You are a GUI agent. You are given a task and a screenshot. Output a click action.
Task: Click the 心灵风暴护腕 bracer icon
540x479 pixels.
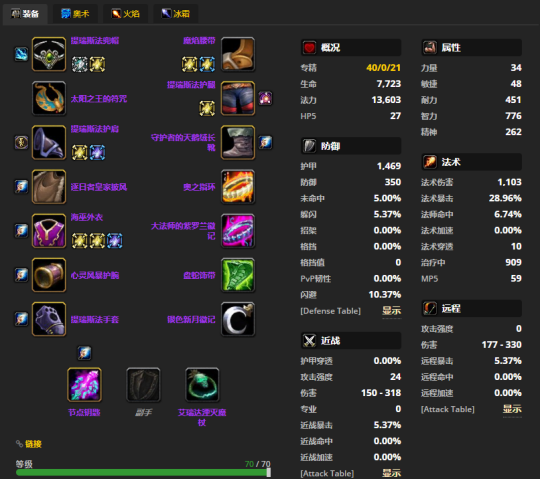pyautogui.click(x=49, y=275)
